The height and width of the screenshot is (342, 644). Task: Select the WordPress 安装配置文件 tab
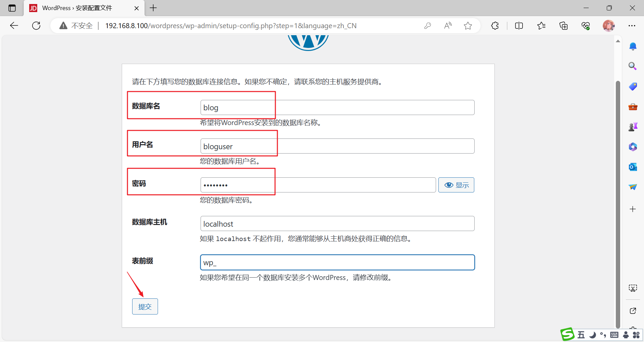point(84,8)
